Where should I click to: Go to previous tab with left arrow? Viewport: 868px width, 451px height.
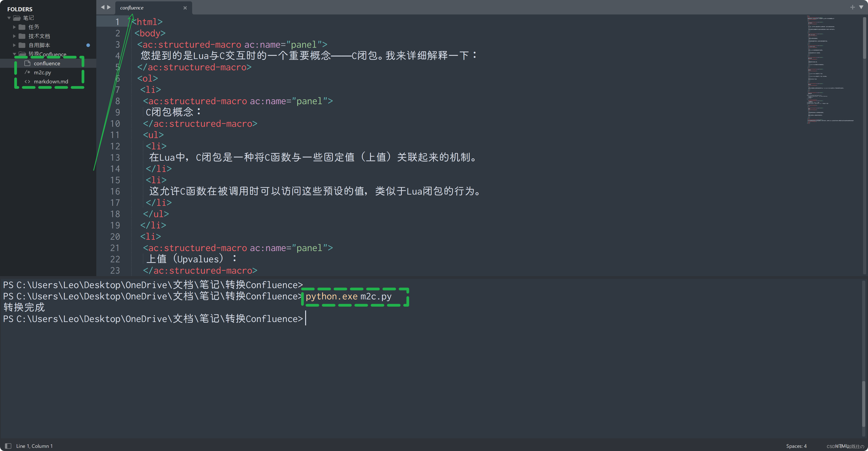click(103, 7)
